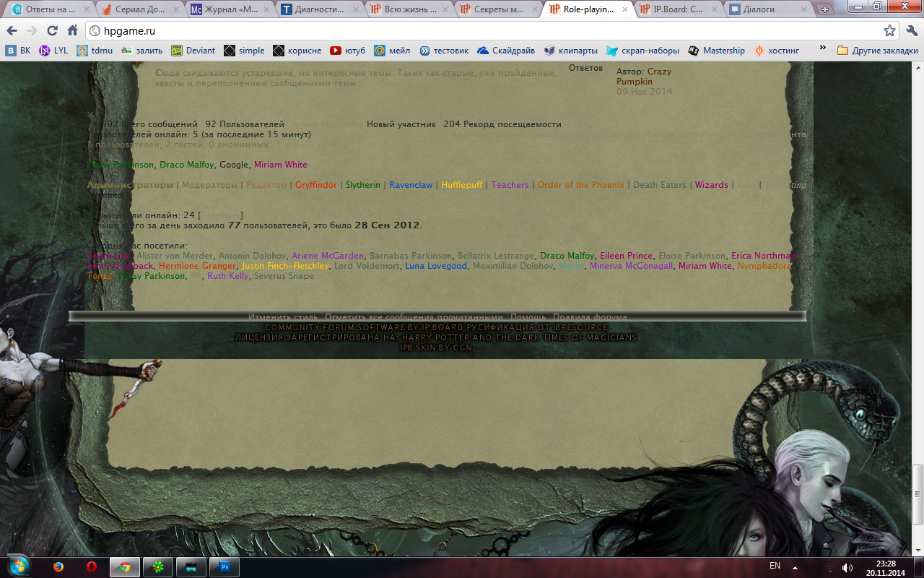The image size is (924, 578).
Task: Open the Mastership bookmark
Action: [717, 51]
